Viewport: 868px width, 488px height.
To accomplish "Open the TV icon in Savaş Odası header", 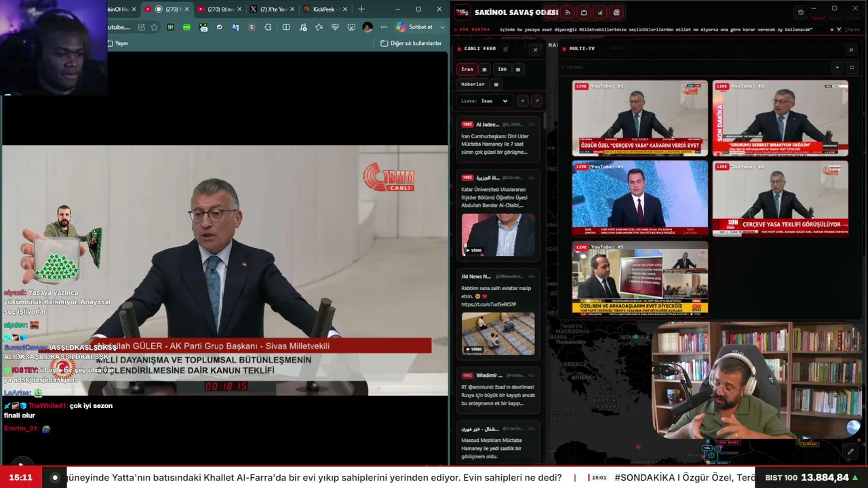I will point(584,12).
